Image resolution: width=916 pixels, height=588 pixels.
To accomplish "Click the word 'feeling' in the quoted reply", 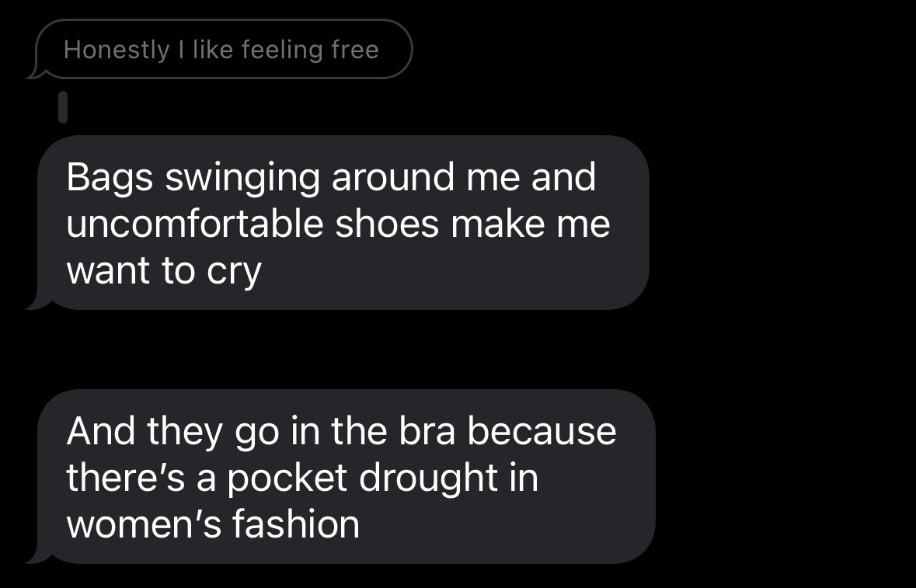I will (x=281, y=50).
